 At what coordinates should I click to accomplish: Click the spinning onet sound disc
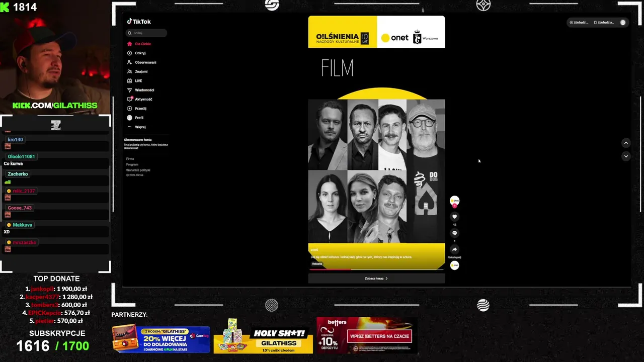coord(454,265)
